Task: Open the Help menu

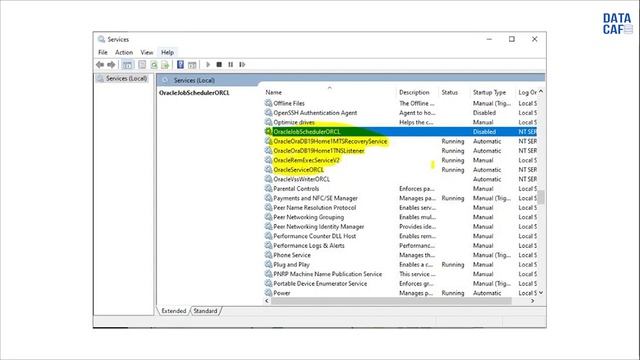Action: click(167, 52)
